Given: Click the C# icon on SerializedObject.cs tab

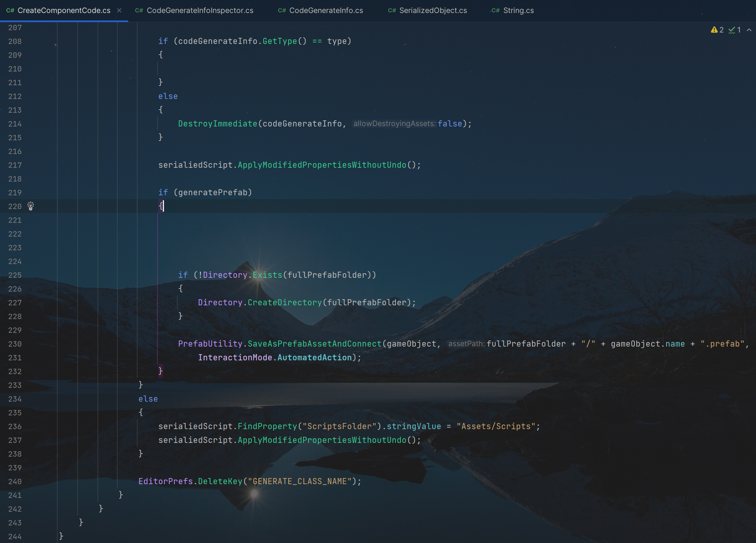Looking at the screenshot, I should click(x=392, y=10).
